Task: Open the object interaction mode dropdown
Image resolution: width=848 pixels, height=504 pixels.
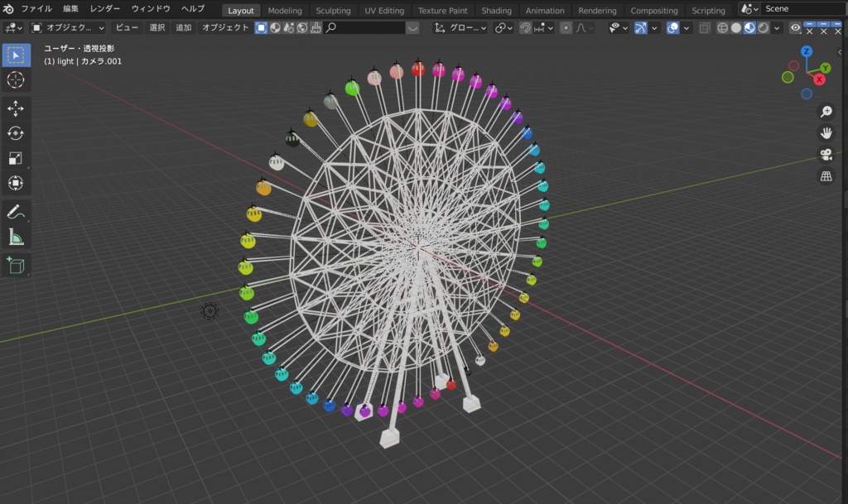Action: [x=67, y=27]
